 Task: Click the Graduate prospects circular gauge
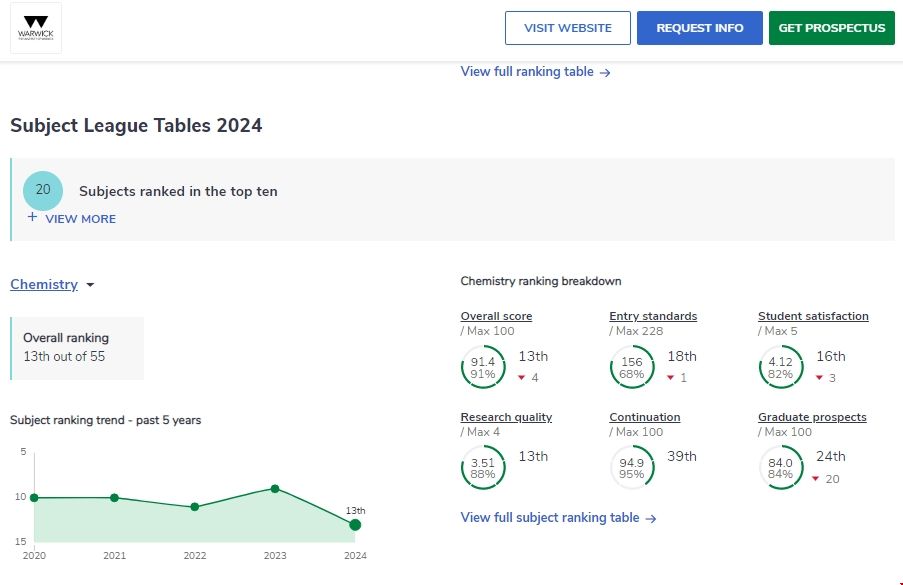(780, 468)
